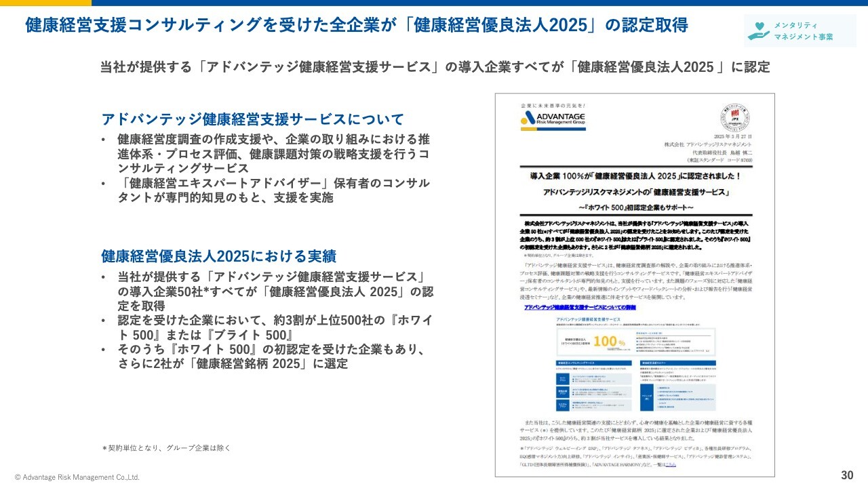Select the bullet mentioning 導入企業50社
The image size is (868, 488).
click(267, 291)
